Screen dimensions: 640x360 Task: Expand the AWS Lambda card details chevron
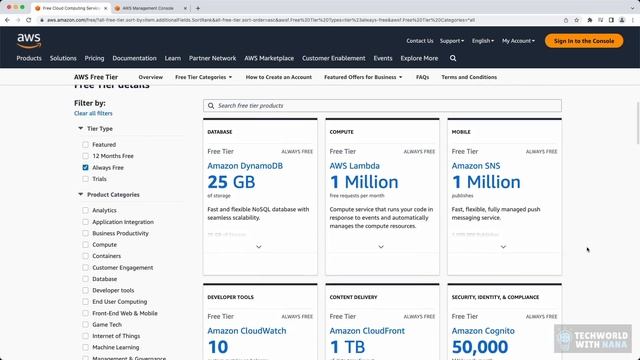point(381,247)
